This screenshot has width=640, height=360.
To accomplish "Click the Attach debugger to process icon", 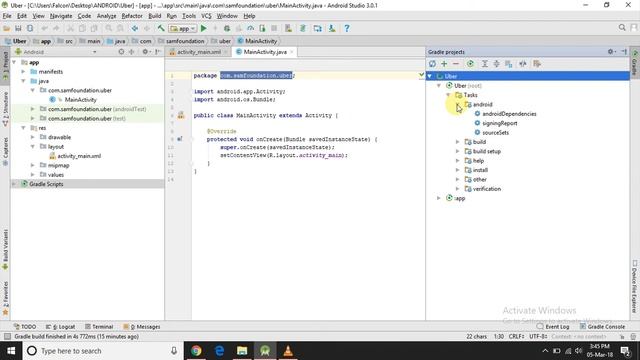I will coord(262,28).
